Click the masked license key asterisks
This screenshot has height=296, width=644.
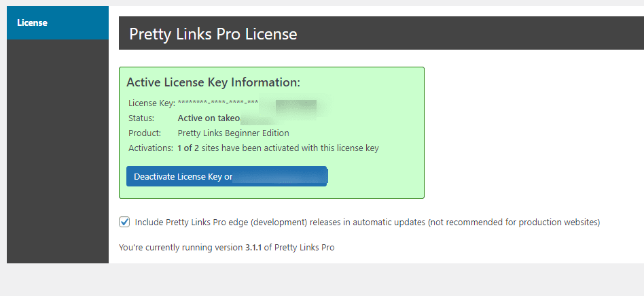218,103
